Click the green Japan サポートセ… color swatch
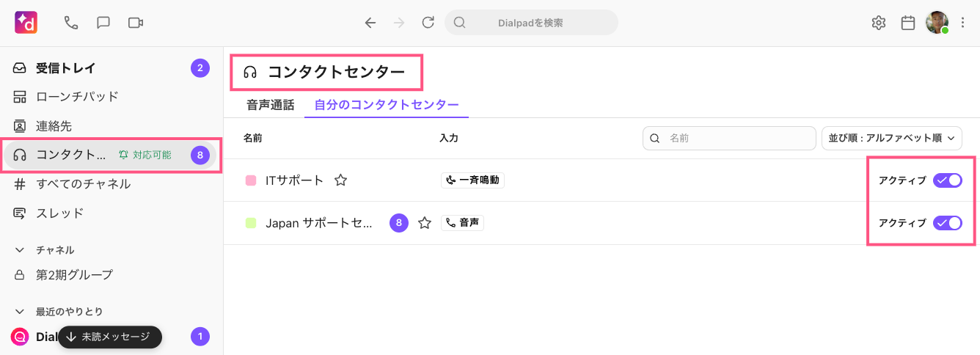 click(x=251, y=223)
